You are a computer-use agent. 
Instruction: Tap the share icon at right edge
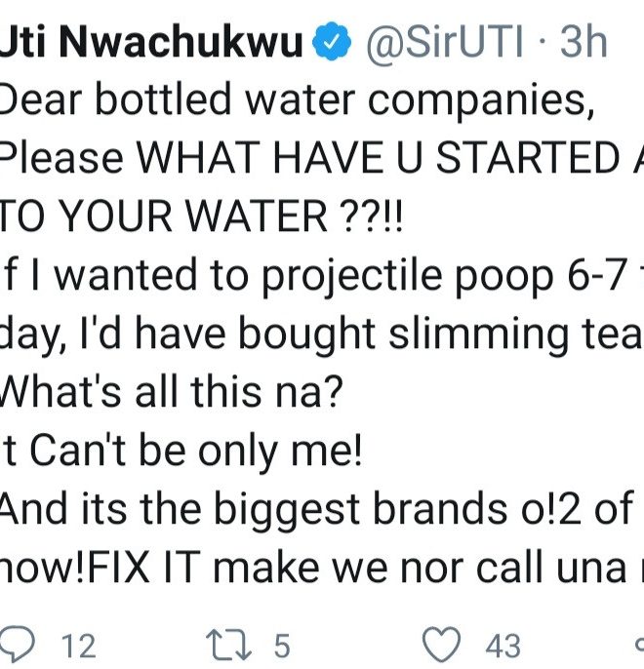(x=637, y=645)
